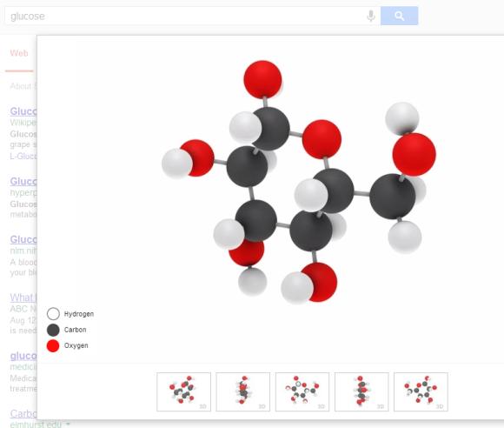
Task: Click the Hydrogen legend white circle
Action: coord(53,314)
